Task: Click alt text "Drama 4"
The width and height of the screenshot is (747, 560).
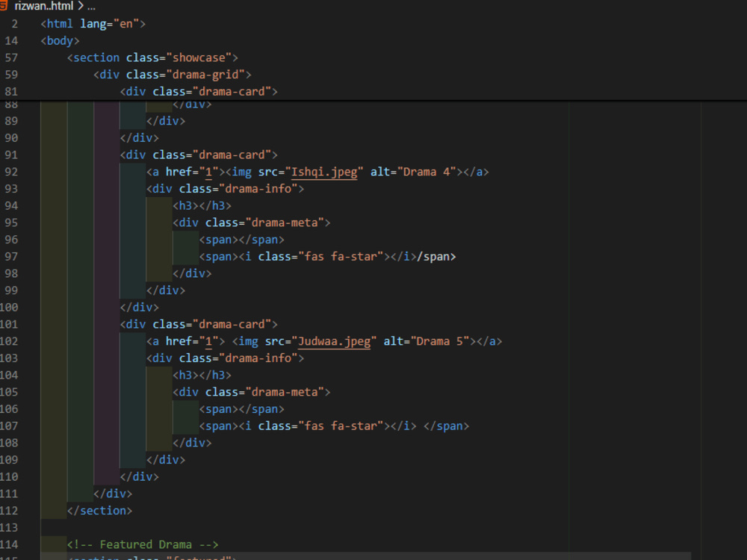Action: click(x=427, y=172)
